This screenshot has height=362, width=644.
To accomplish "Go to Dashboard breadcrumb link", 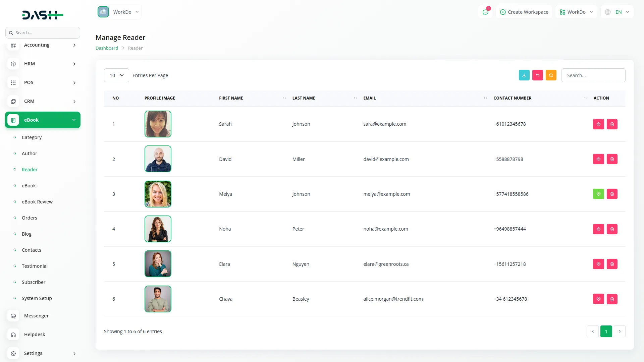I will [107, 48].
